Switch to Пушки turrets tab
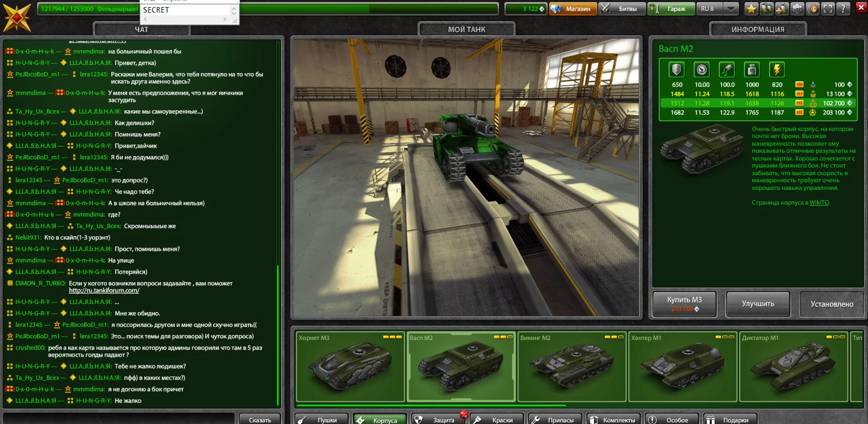This screenshot has width=868, height=424. [x=322, y=420]
